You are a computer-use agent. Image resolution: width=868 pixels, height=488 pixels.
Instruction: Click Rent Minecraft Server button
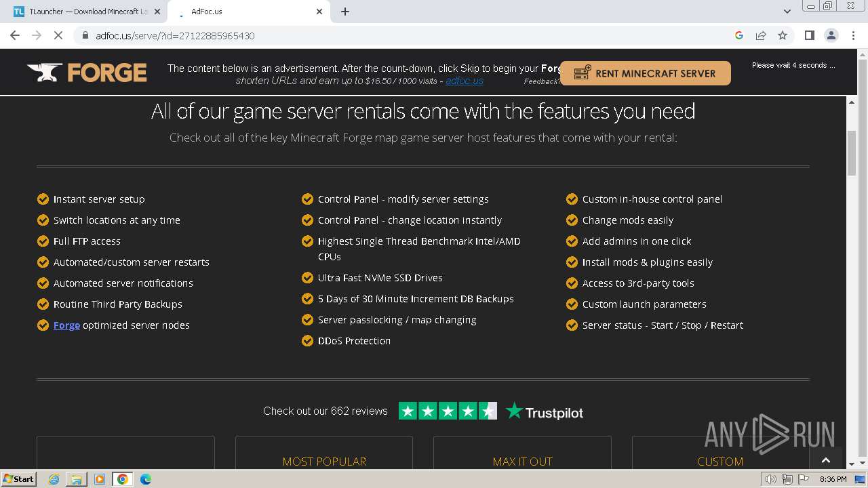pos(646,73)
